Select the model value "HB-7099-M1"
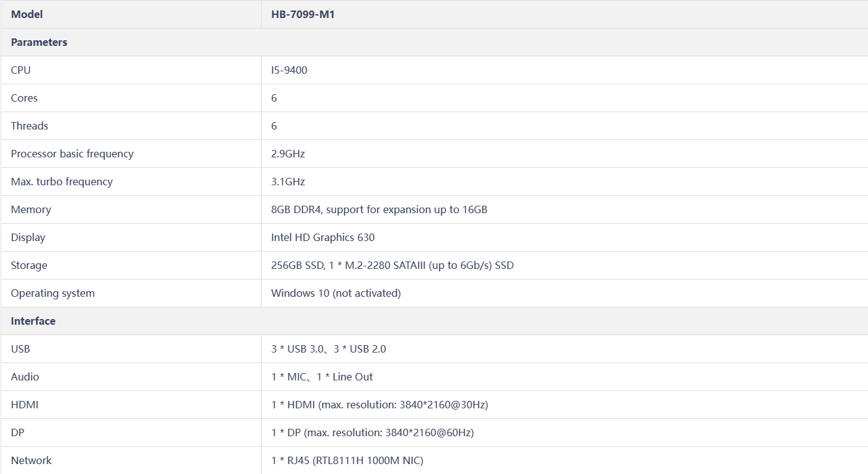 coord(303,14)
